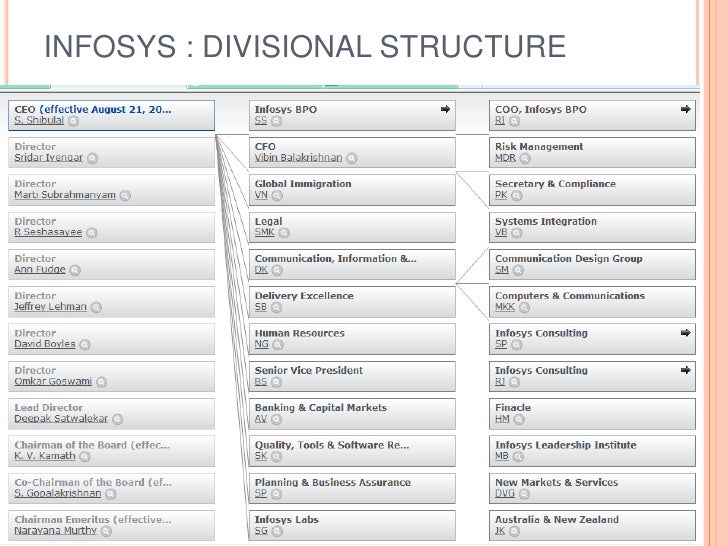Open the S. Gopalakrishnan link
The height and width of the screenshot is (546, 728).
pyautogui.click(x=58, y=493)
